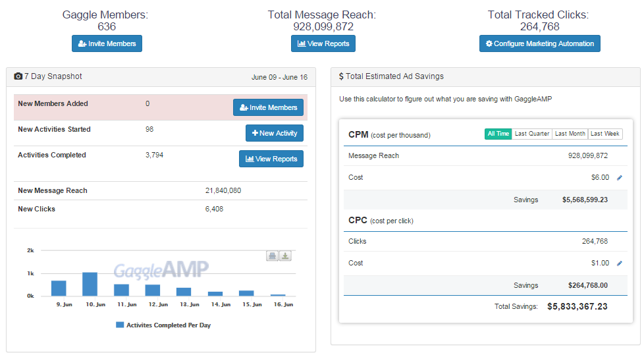Click Configure Marketing Automation button

pos(540,43)
